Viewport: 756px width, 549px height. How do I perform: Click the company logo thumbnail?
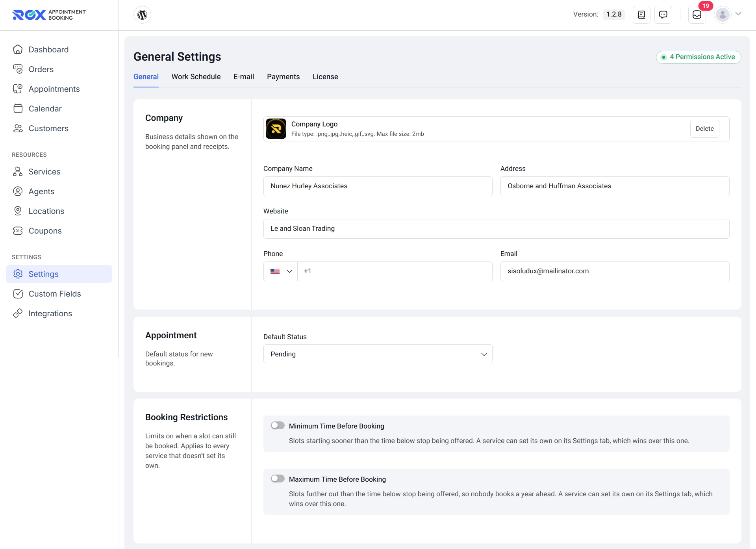pyautogui.click(x=276, y=129)
